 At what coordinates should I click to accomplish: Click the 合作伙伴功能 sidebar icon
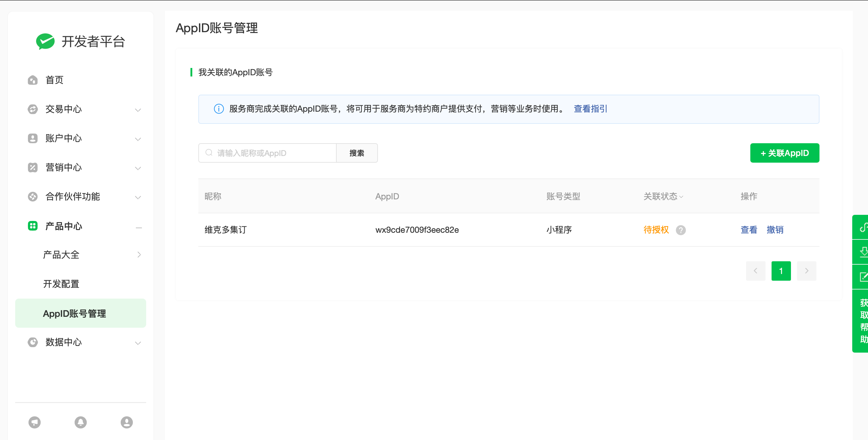pyautogui.click(x=33, y=196)
